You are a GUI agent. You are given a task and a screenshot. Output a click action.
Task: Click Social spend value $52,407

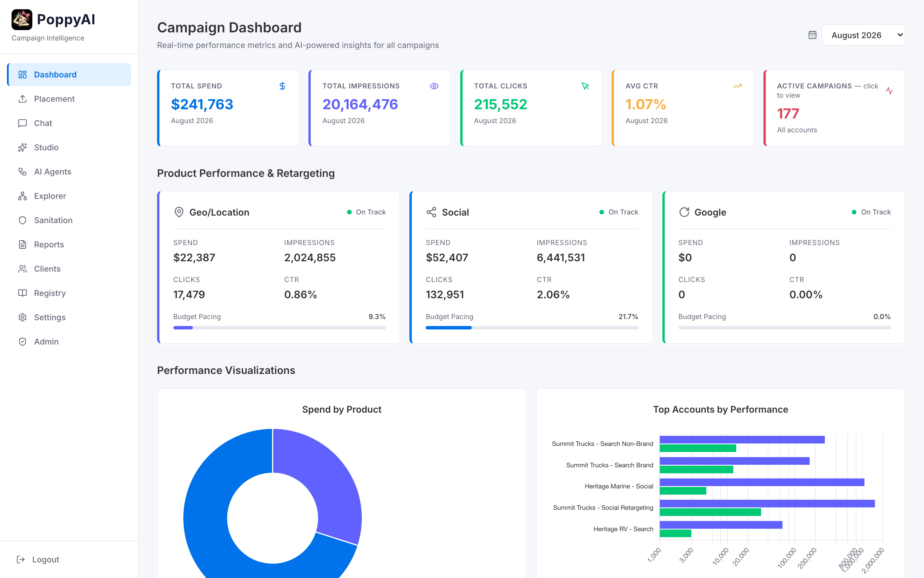[447, 258]
